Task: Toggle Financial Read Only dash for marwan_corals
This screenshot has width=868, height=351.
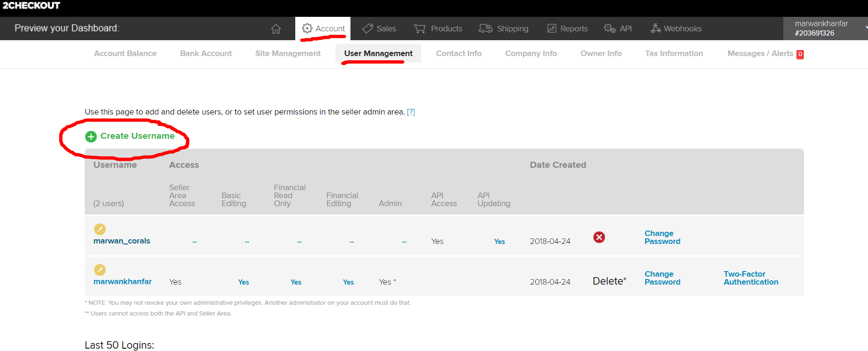Action: click(299, 242)
